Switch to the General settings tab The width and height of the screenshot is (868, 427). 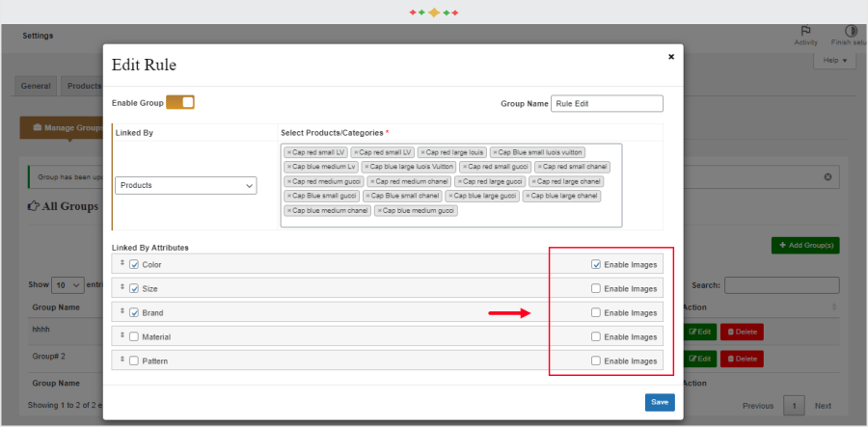coord(36,87)
